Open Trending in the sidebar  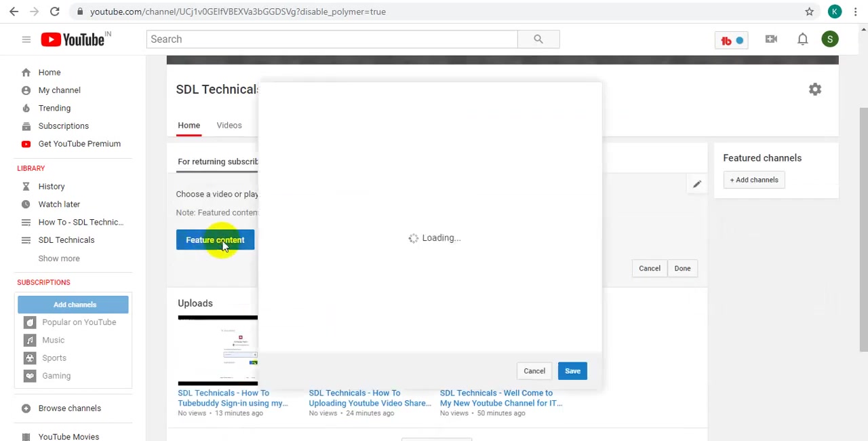[x=54, y=108]
